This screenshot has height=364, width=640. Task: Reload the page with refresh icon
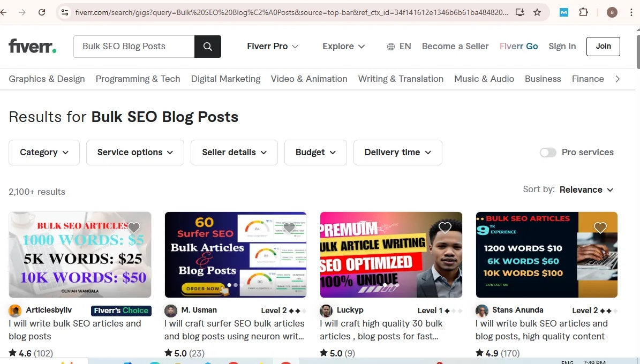click(x=42, y=12)
